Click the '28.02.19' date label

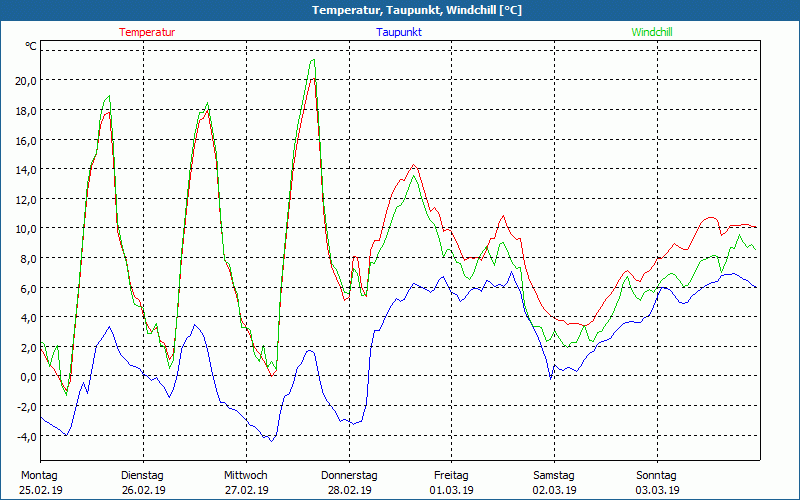pos(349,490)
